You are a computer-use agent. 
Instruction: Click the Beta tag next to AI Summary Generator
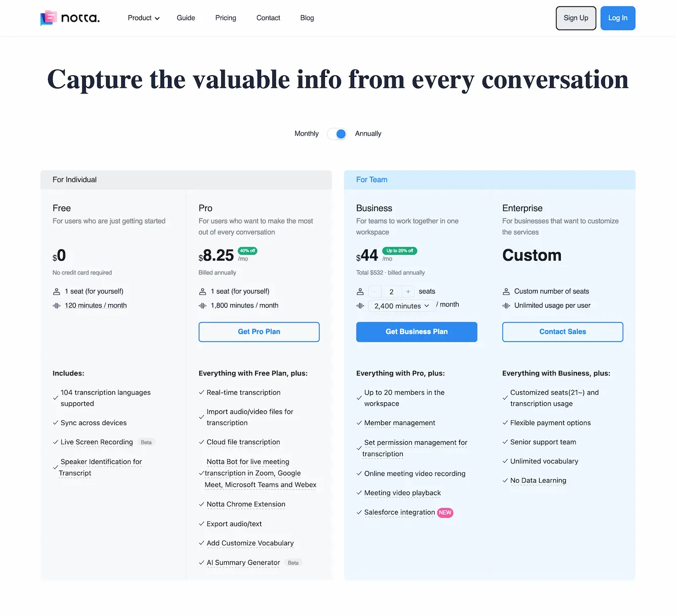pos(293,562)
